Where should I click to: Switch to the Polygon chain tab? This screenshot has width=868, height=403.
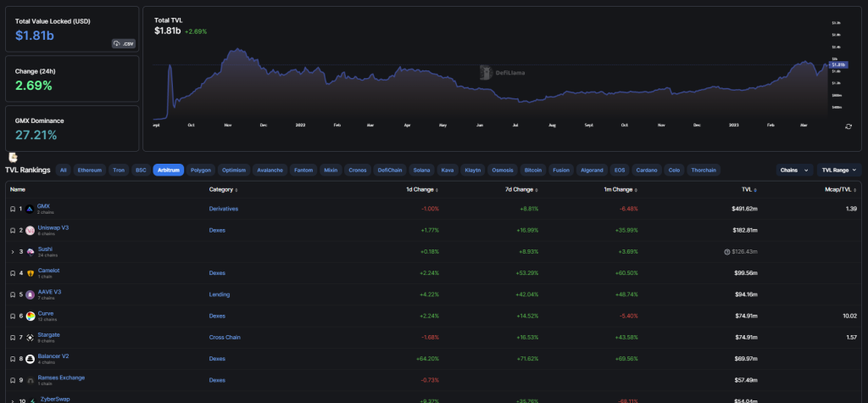point(201,171)
